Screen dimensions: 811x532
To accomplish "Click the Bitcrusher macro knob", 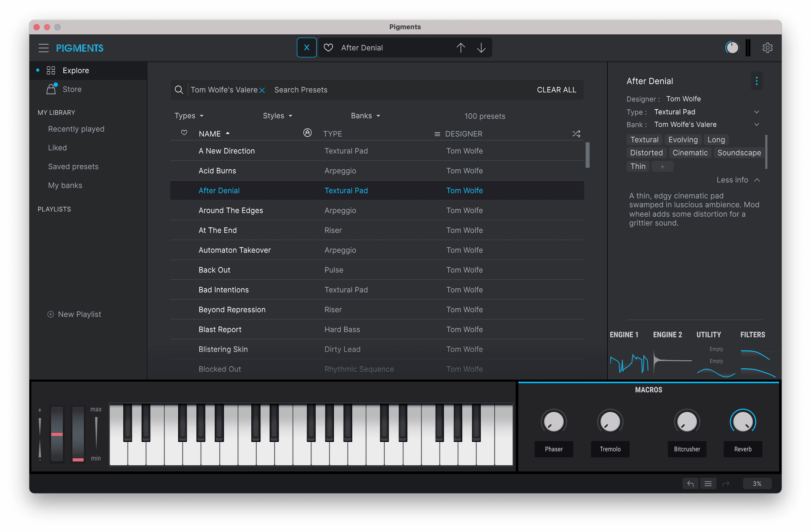I will 687,421.
